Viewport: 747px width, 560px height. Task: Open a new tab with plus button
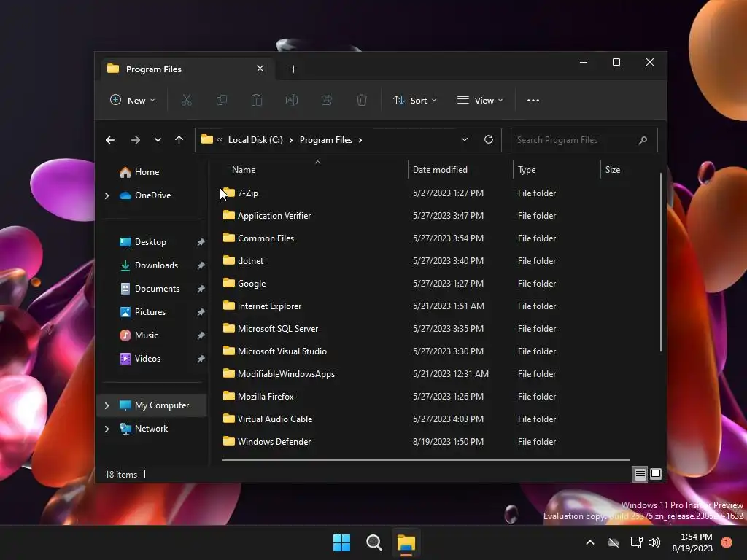293,69
